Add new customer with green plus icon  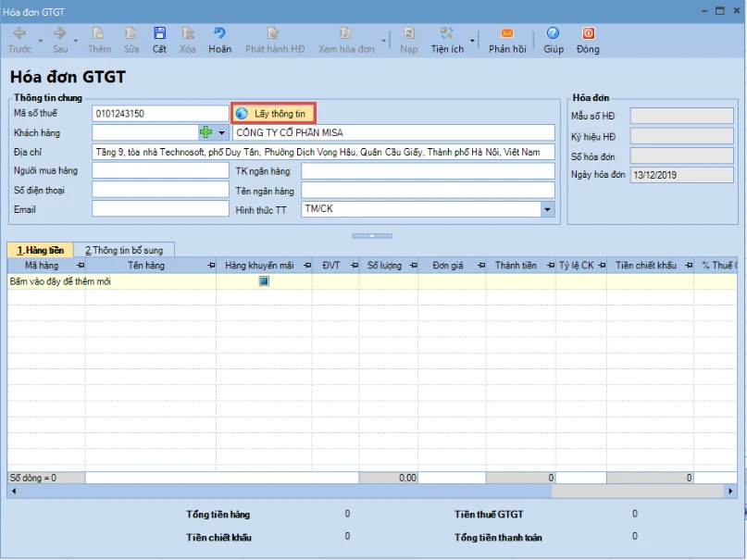pos(205,132)
